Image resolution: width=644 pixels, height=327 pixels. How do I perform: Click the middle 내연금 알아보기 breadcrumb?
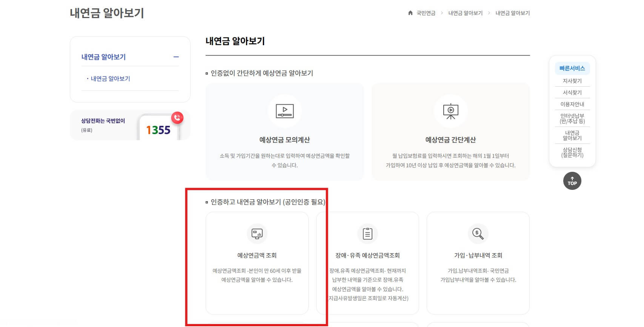[x=465, y=13]
